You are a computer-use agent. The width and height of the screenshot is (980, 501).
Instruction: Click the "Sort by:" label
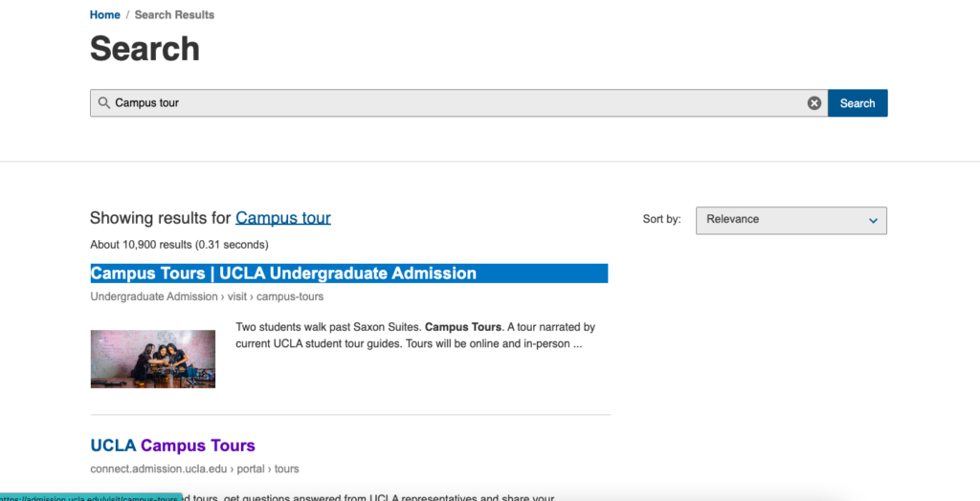(x=662, y=219)
